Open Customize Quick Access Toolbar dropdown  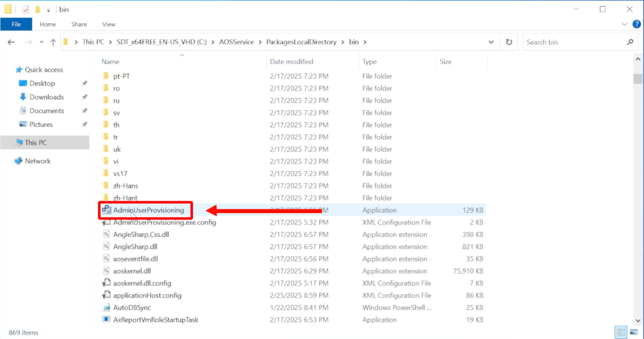coord(48,10)
